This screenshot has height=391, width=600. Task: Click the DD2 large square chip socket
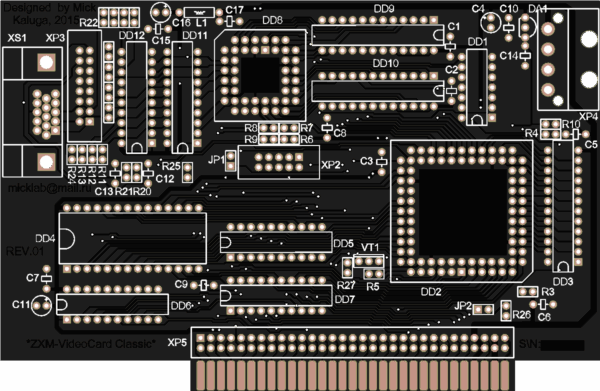pyautogui.click(x=461, y=212)
